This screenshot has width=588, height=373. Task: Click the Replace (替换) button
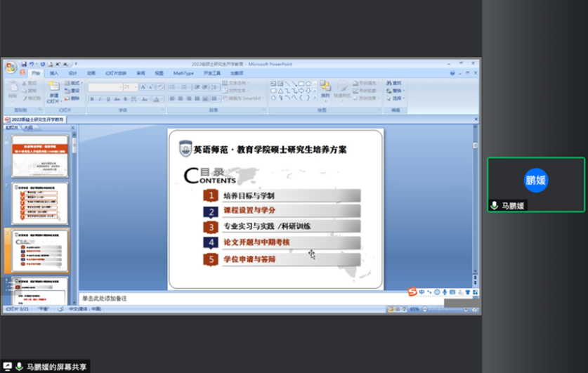pos(397,91)
